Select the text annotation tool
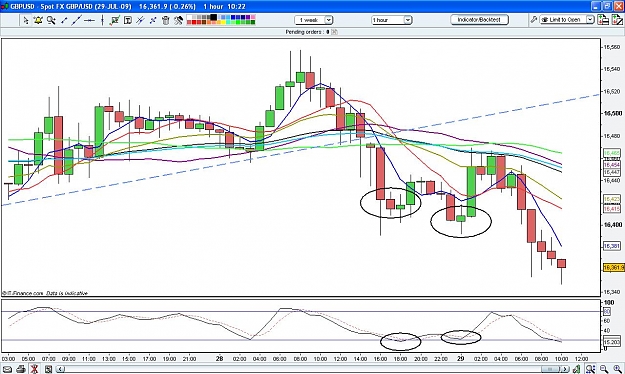Image resolution: width=625 pixels, height=374 pixels. 128,20
